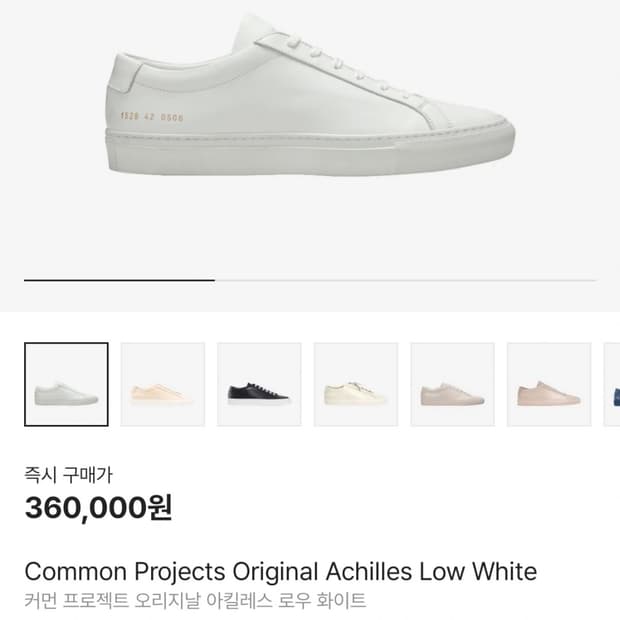Open the sixth thumbnail, the blush-pink sneaker

pyautogui.click(x=549, y=385)
